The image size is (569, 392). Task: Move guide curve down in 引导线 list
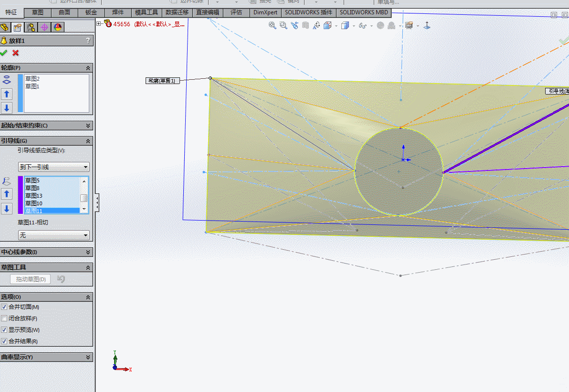click(x=7, y=209)
